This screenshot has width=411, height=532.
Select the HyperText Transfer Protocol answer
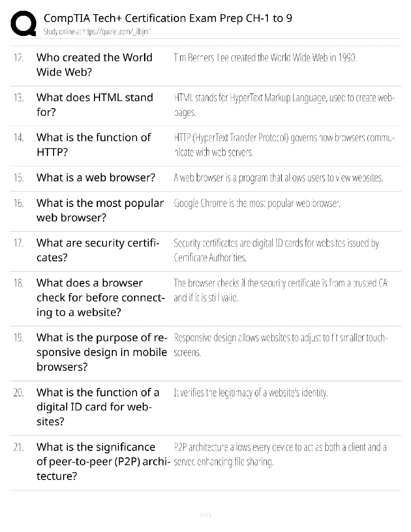click(284, 145)
